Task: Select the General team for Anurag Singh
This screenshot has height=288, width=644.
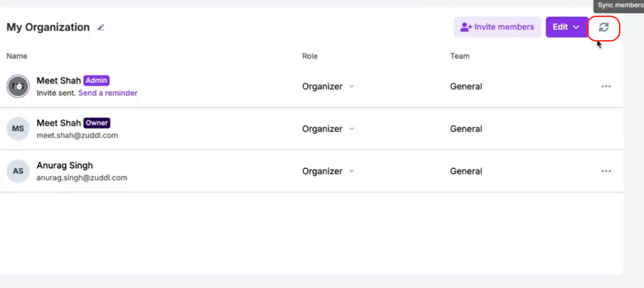Action: pos(466,171)
